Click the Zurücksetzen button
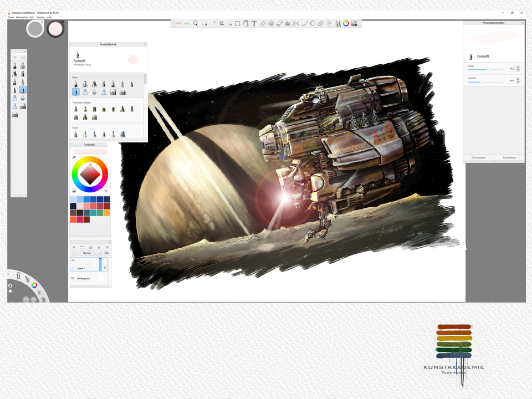Screen dimensions: 532x399 pyautogui.click(x=478, y=157)
